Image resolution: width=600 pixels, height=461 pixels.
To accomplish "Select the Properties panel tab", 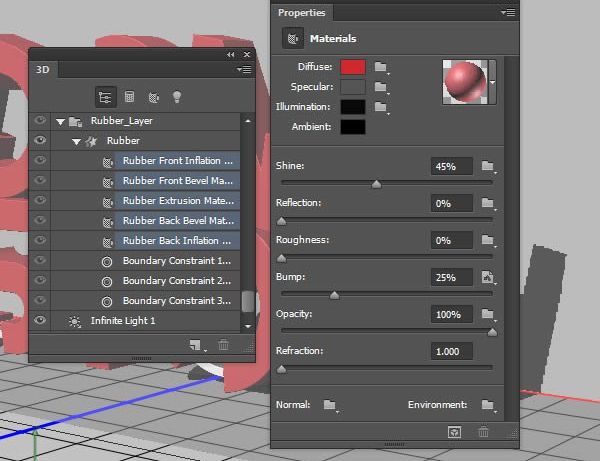I will click(x=302, y=13).
